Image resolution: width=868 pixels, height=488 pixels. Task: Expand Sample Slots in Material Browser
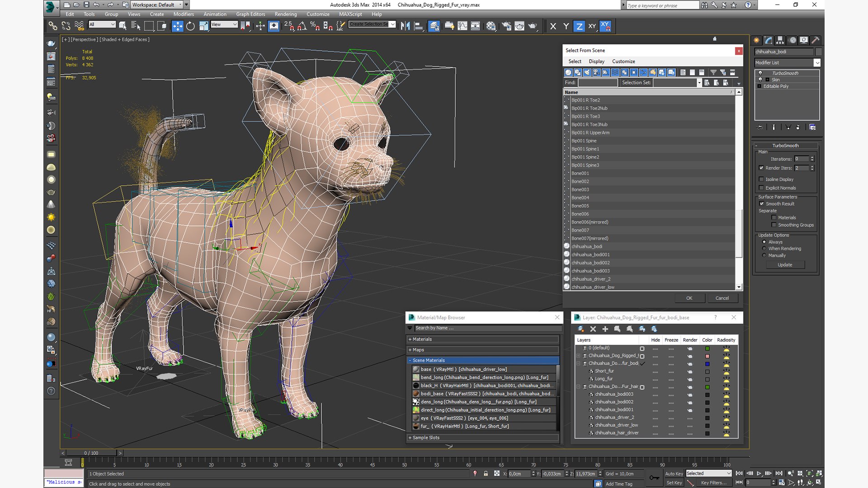click(483, 438)
